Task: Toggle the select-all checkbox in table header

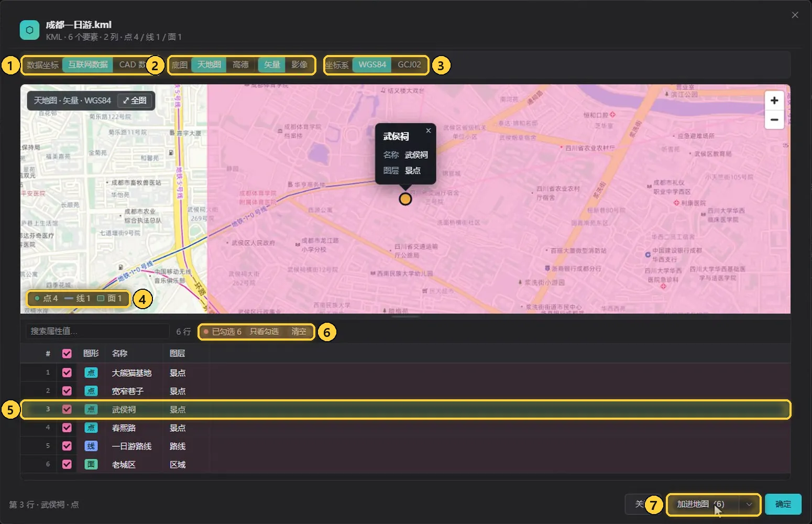Action: pyautogui.click(x=67, y=354)
